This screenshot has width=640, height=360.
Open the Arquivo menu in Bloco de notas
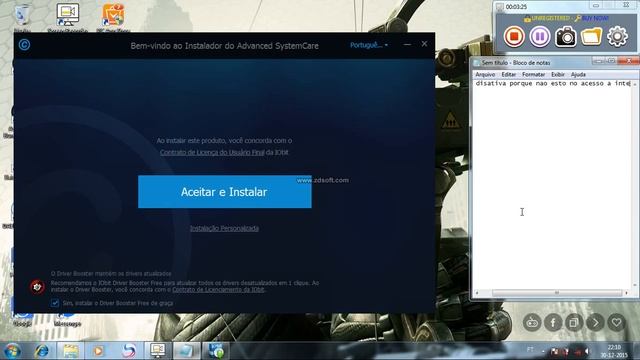485,75
